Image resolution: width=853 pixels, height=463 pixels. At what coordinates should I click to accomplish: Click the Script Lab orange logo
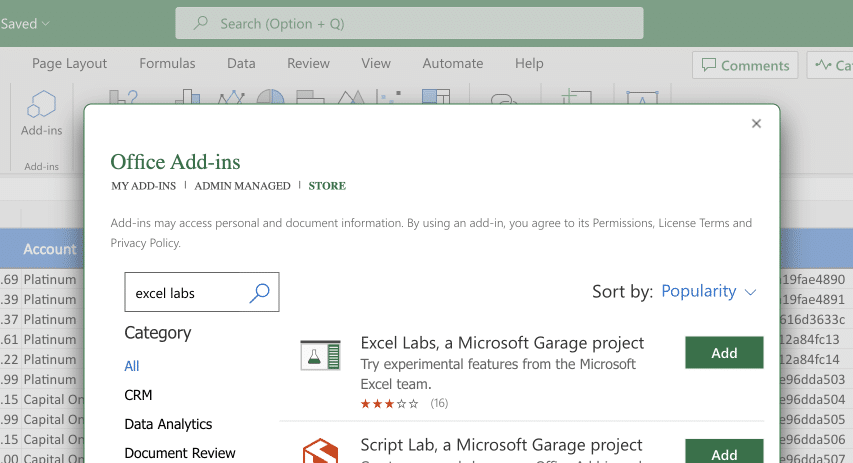click(320, 451)
